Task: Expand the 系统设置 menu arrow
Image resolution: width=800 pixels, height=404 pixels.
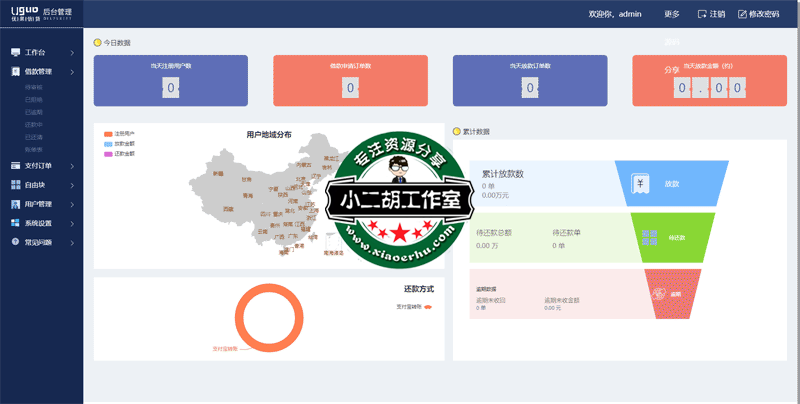Action: click(x=72, y=223)
